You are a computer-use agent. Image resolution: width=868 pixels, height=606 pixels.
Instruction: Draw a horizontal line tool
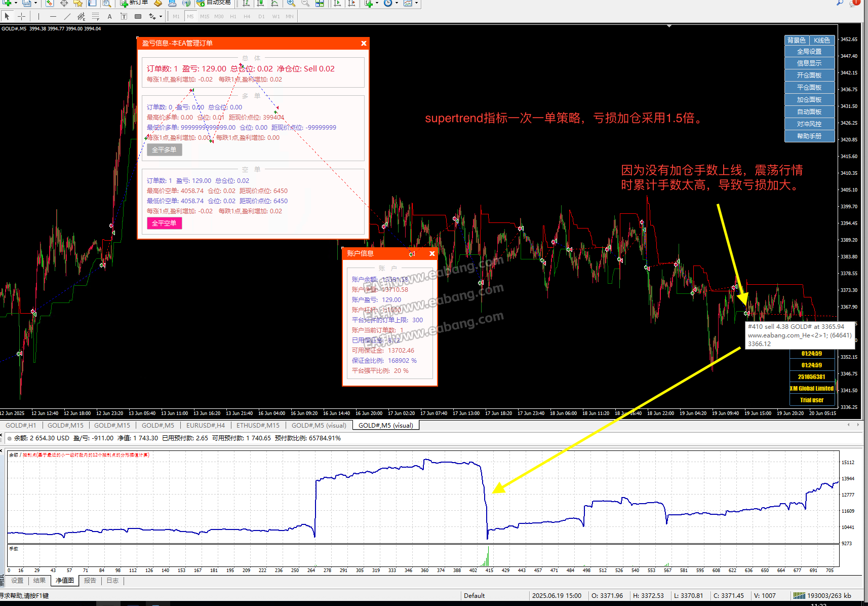pos(53,16)
